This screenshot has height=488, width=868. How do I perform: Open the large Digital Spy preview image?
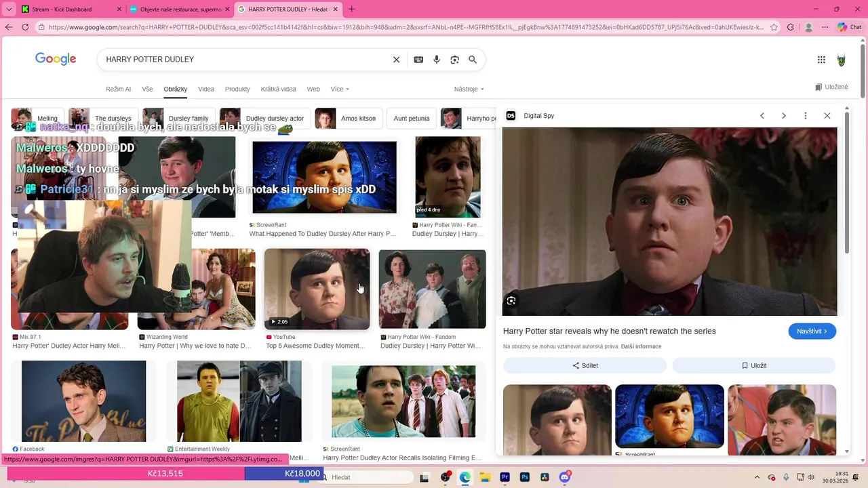[x=669, y=222]
